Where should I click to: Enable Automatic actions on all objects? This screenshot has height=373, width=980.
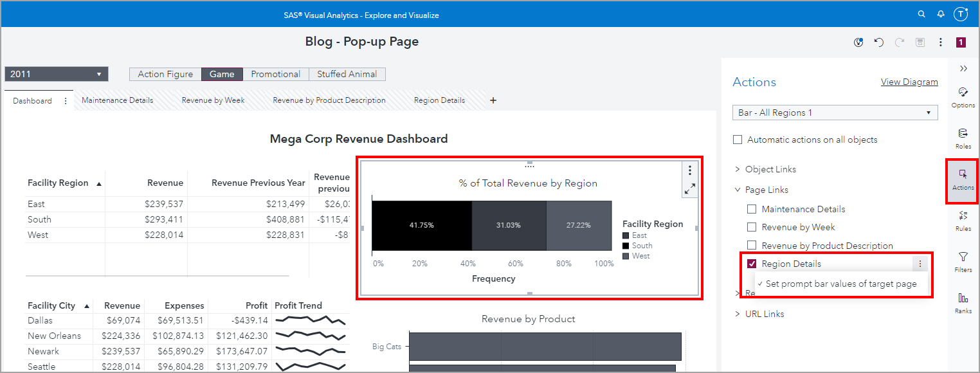click(738, 140)
